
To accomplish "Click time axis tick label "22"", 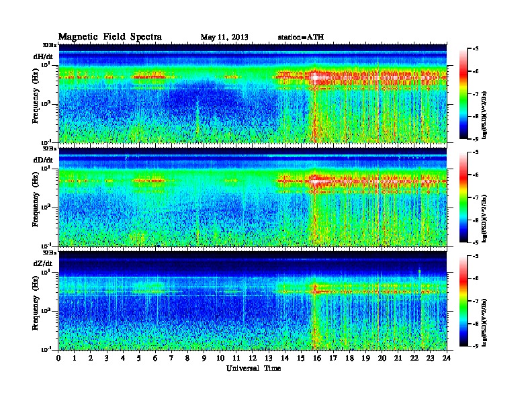I will (x=414, y=358).
